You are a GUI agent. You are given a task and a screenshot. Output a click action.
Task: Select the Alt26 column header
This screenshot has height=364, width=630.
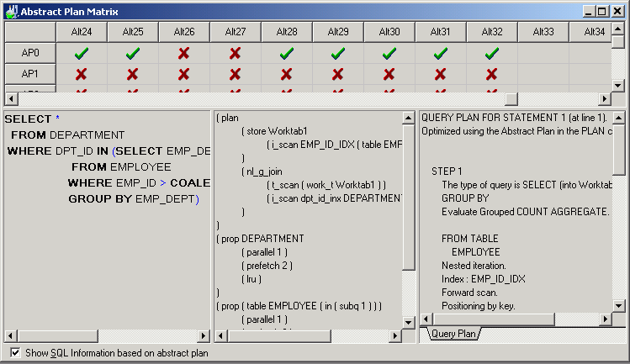[184, 32]
